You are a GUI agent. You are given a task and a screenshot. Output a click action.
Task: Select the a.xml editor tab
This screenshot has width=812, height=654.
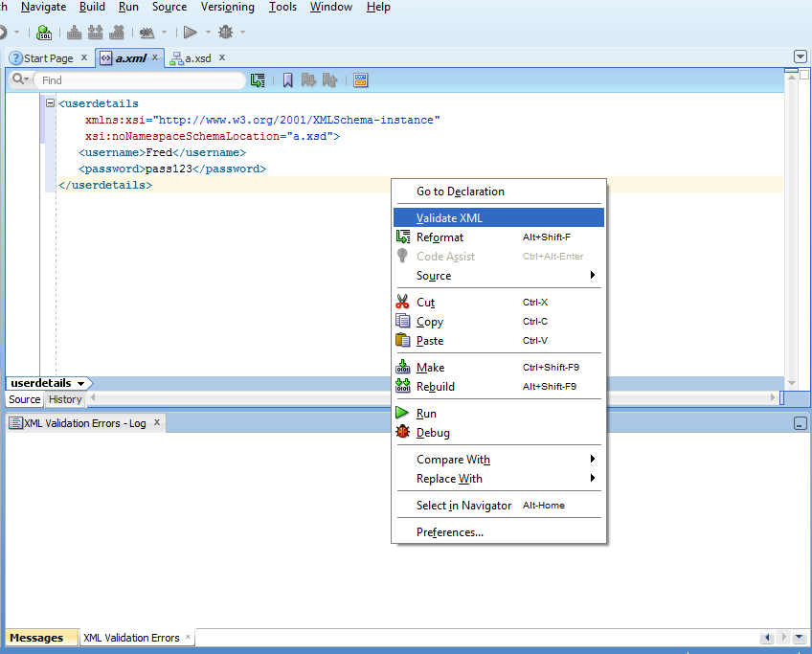point(130,58)
